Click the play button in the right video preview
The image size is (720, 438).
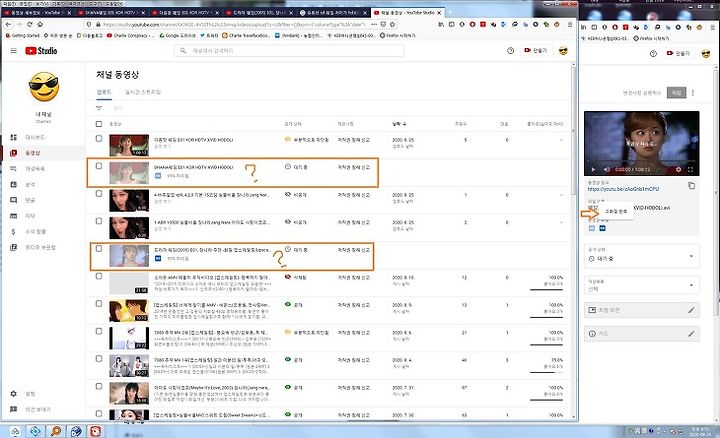[593, 169]
